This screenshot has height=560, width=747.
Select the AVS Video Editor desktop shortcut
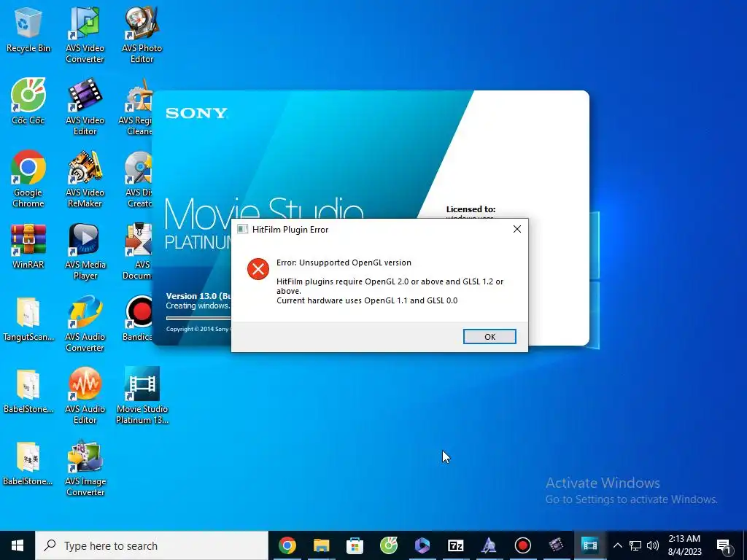[x=85, y=107]
